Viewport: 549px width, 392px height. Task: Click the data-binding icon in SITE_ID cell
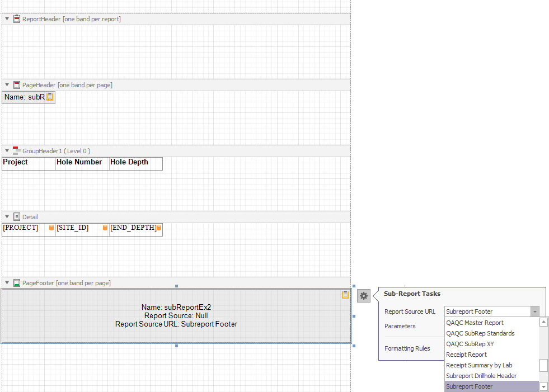(x=105, y=228)
